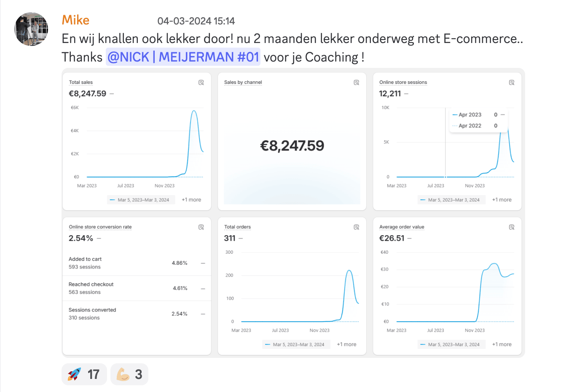
Task: Open report icon on conversion rate card
Action: tap(201, 227)
